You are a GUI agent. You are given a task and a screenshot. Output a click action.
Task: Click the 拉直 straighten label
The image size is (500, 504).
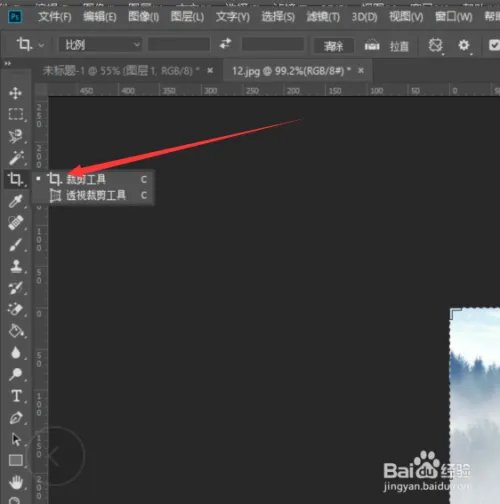click(399, 46)
